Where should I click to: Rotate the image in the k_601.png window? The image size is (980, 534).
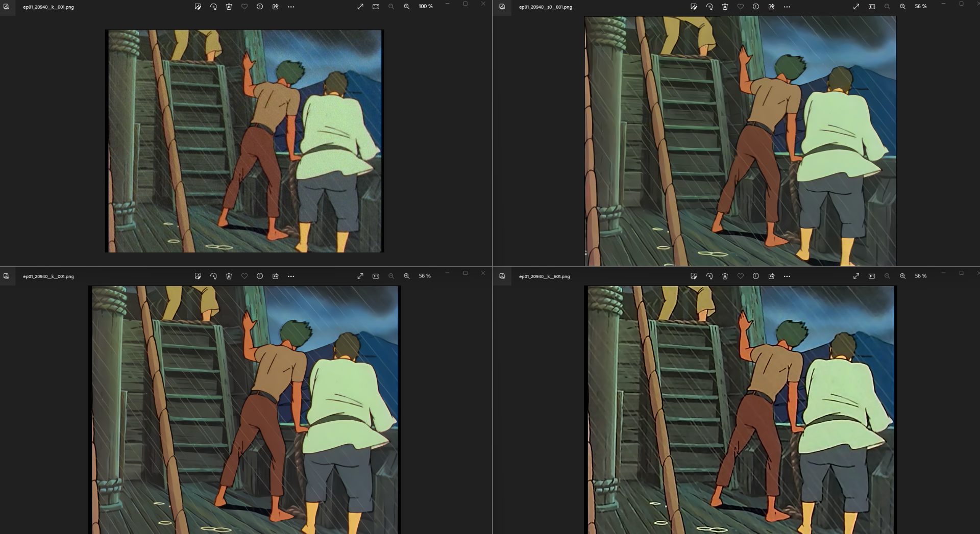click(x=709, y=276)
